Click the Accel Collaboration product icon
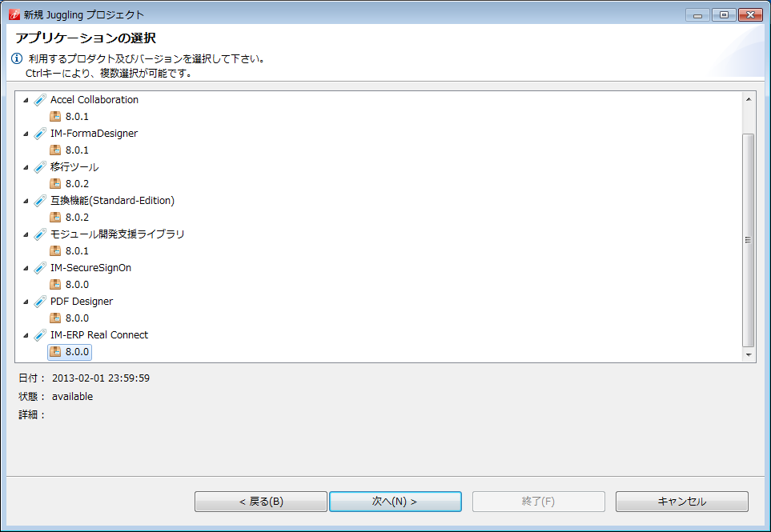Image resolution: width=771 pixels, height=532 pixels. tap(40, 100)
